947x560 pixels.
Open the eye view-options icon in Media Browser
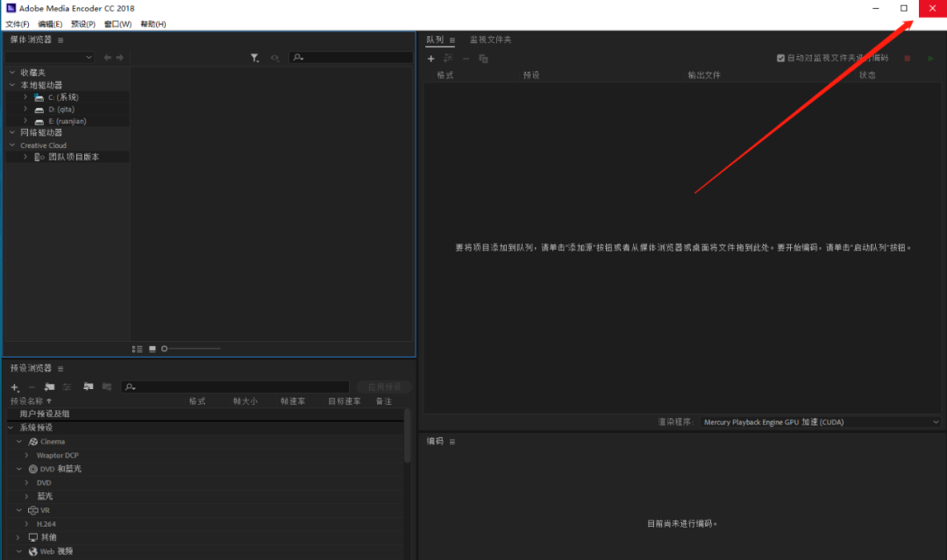pos(274,58)
